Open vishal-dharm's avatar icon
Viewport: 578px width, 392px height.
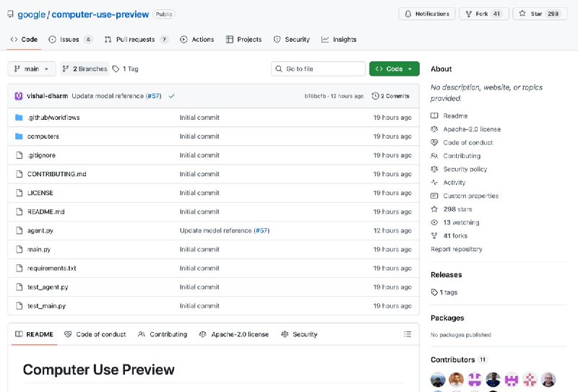[19, 96]
